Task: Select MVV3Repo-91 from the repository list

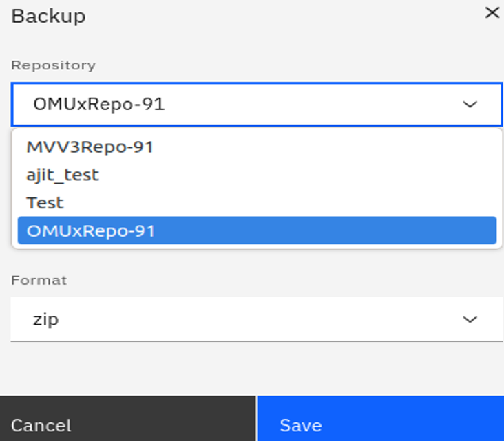Action: pyautogui.click(x=90, y=147)
